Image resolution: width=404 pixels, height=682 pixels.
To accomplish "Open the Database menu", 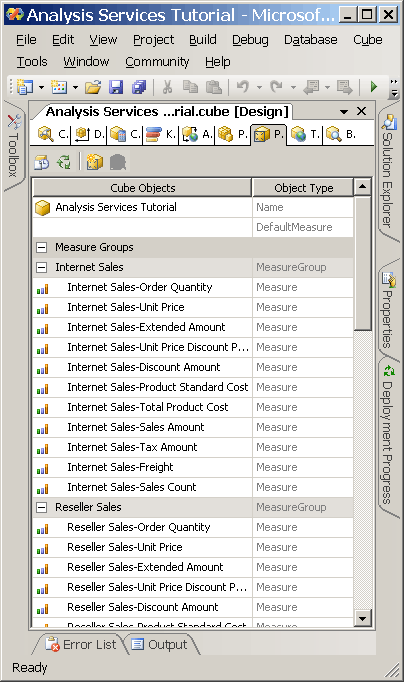I will click(311, 40).
